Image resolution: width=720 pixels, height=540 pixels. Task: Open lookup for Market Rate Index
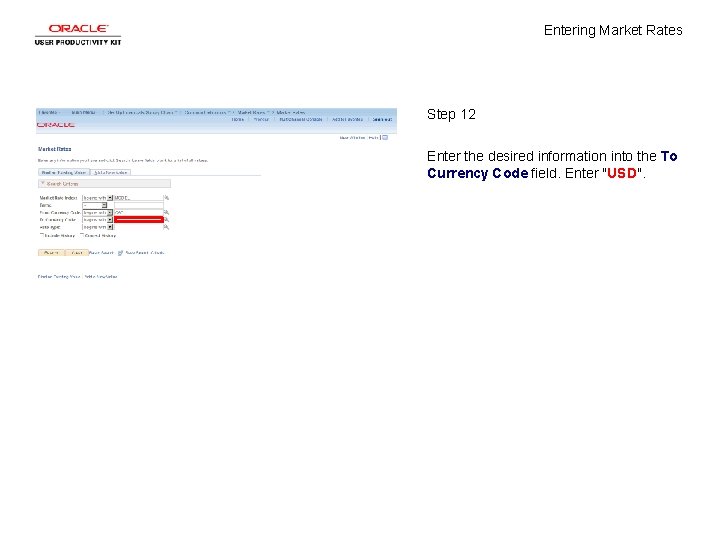[x=167, y=198]
